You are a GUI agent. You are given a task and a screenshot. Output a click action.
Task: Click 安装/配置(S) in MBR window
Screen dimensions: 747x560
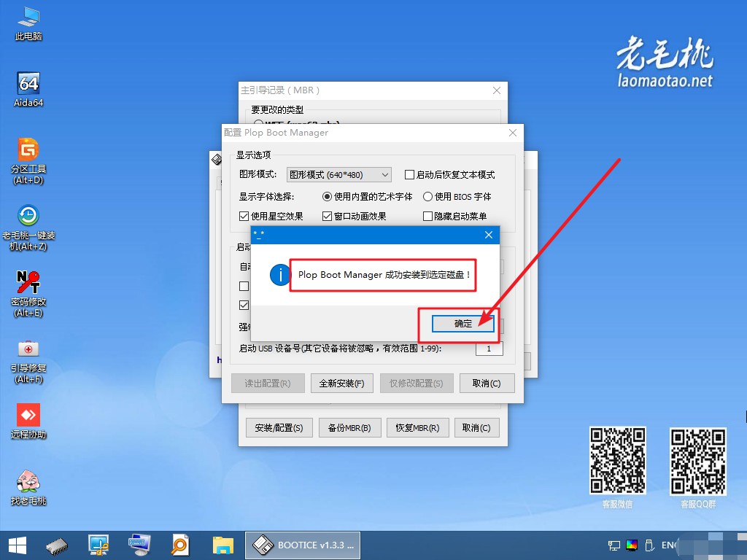click(279, 427)
